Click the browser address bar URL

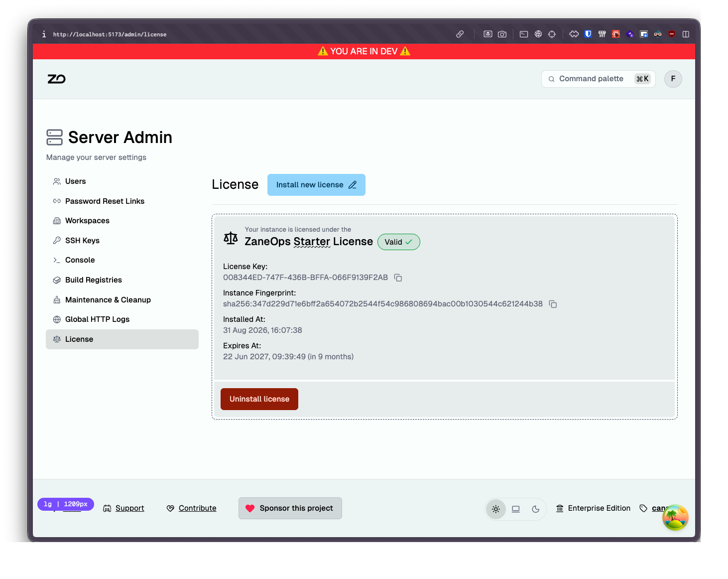[110, 34]
